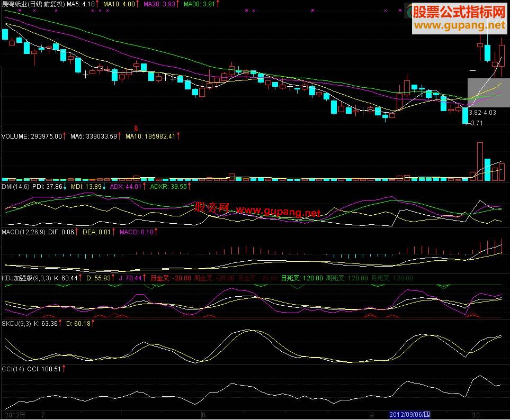
Task: Click the MDI: 13.89 value
Action: click(86, 187)
